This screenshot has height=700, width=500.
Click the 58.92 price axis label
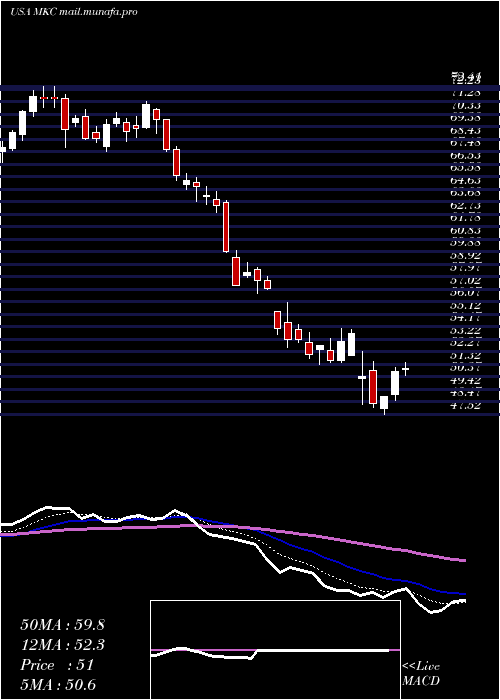(467, 256)
